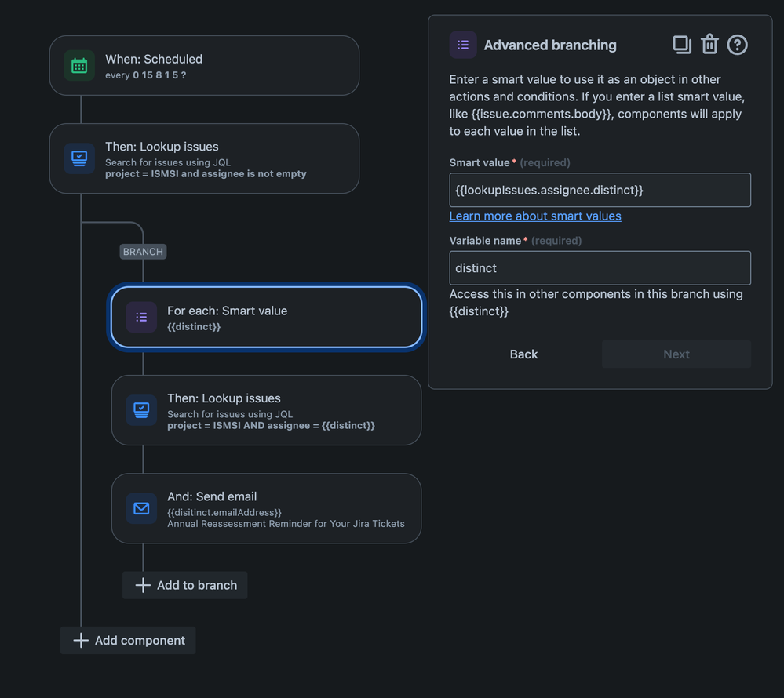Delete the Advanced branching component
Image resolution: width=784 pixels, height=698 pixels.
click(709, 45)
